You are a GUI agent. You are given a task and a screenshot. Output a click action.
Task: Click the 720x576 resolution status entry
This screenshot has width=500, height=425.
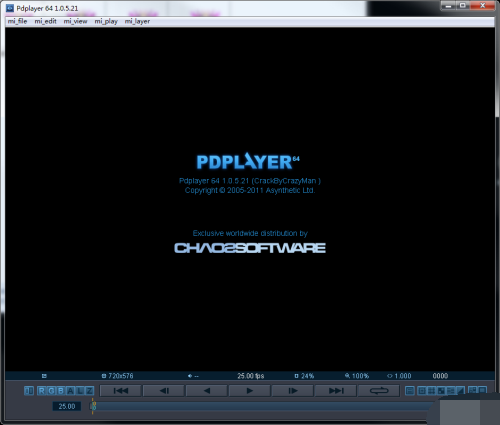[x=118, y=376]
